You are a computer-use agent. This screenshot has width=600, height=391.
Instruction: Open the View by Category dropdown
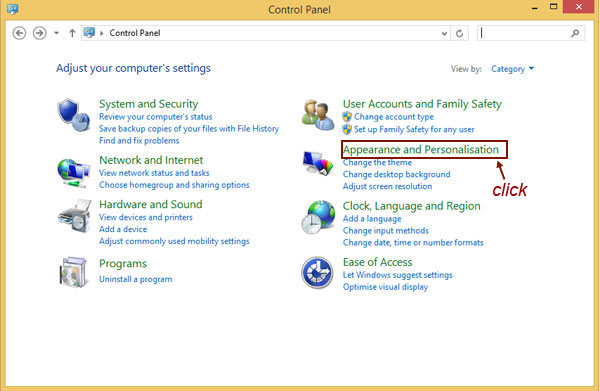tap(512, 69)
